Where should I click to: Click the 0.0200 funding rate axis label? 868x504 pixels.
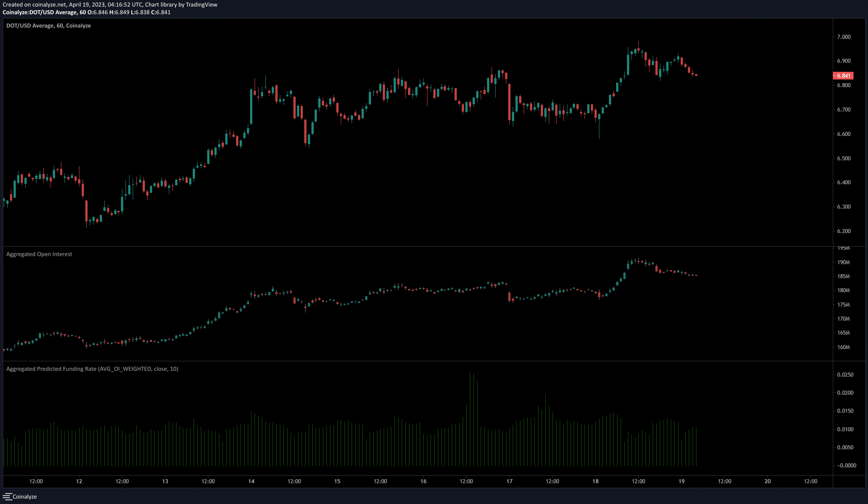tap(845, 393)
